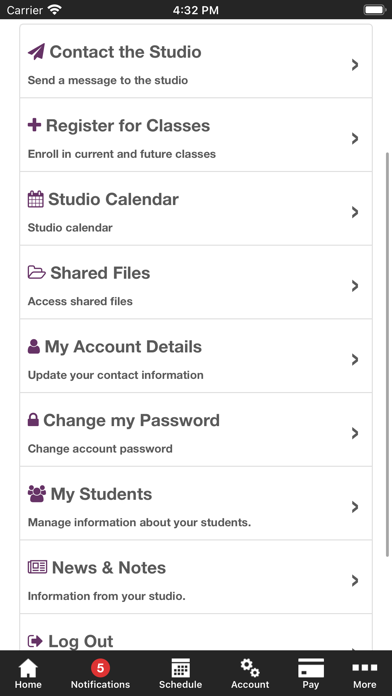The height and width of the screenshot is (696, 392).
Task: Tap the group icon beside My Students
Action: 37,494
